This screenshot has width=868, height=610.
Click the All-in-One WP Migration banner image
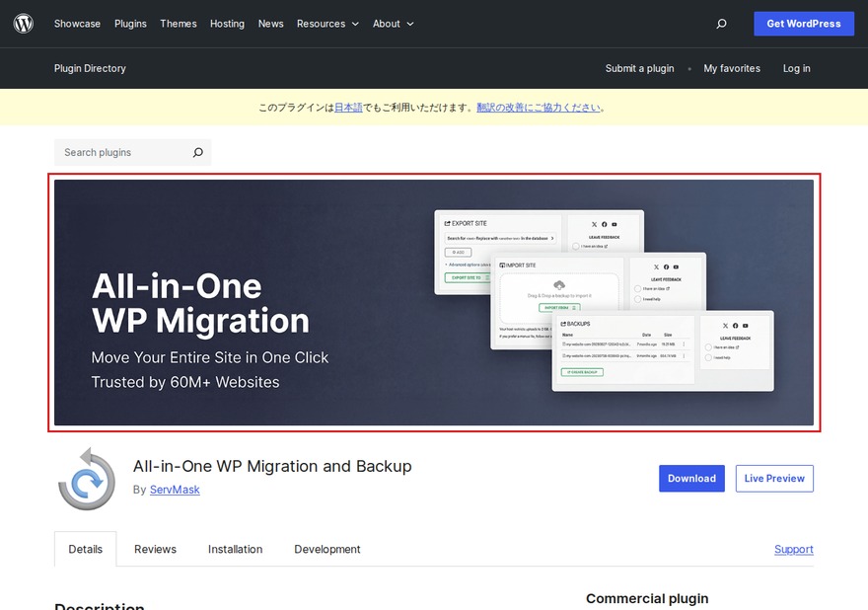434,302
